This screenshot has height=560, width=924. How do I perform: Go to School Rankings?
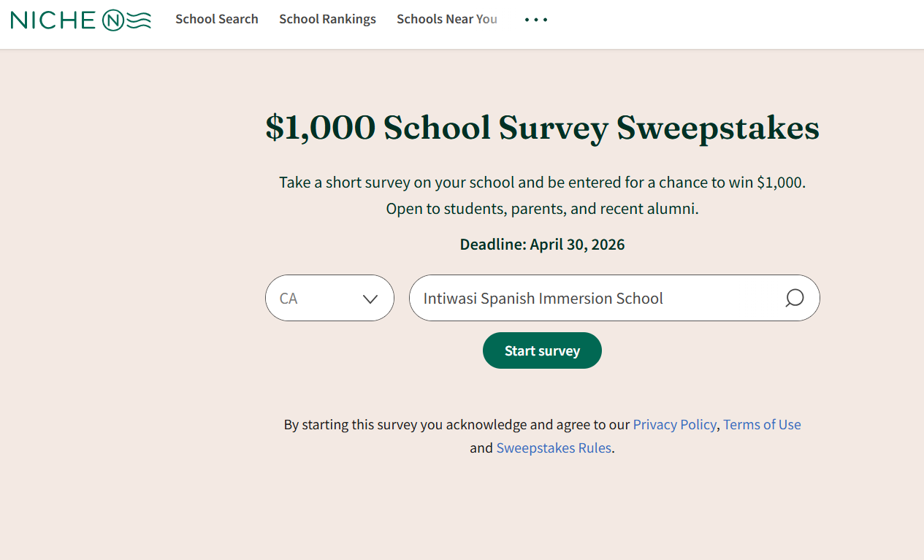[327, 19]
